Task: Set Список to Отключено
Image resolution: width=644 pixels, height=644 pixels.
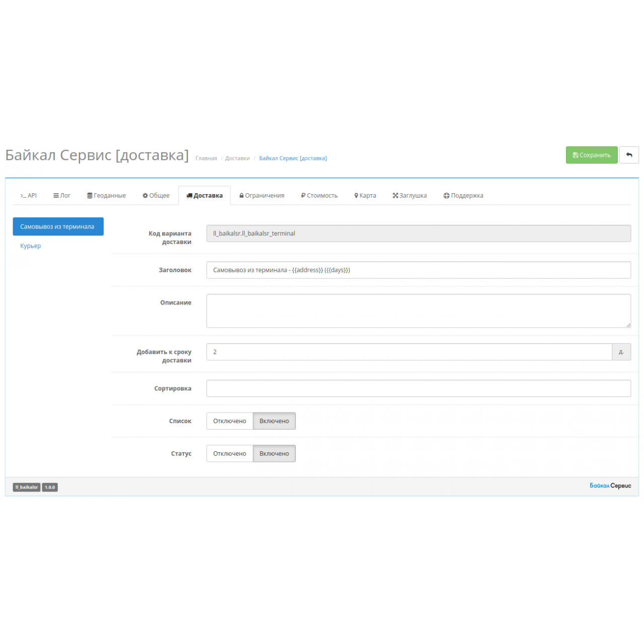Action: pos(229,421)
